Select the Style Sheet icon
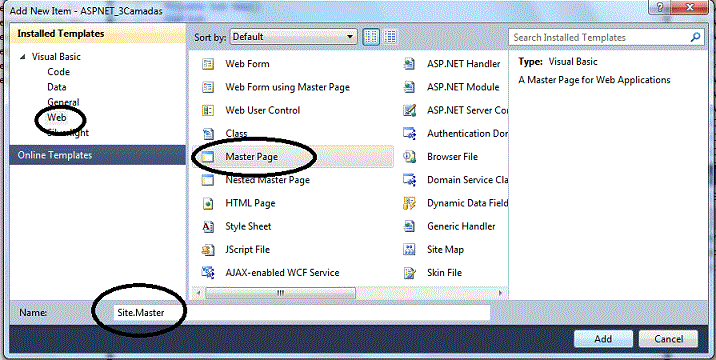The height and width of the screenshot is (360, 716). click(x=208, y=227)
